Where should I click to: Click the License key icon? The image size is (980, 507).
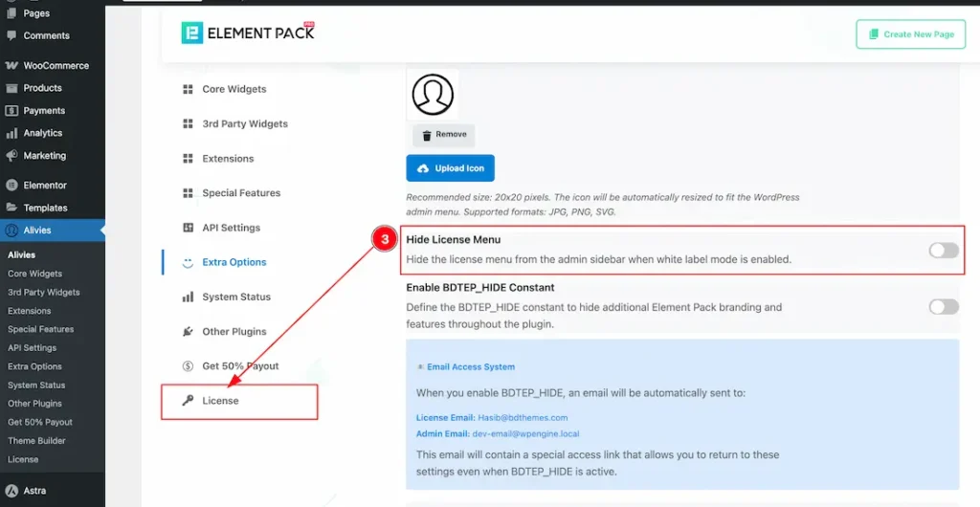[188, 401]
